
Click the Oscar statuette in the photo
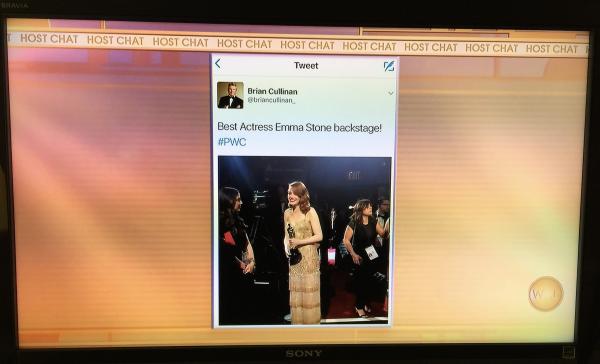coord(293,245)
